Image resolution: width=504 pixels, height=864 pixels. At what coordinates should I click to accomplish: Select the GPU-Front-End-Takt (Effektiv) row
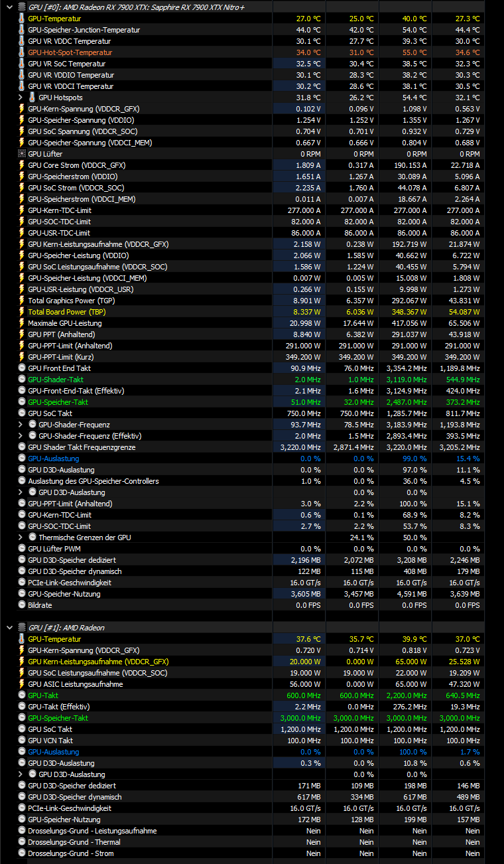pyautogui.click(x=251, y=391)
